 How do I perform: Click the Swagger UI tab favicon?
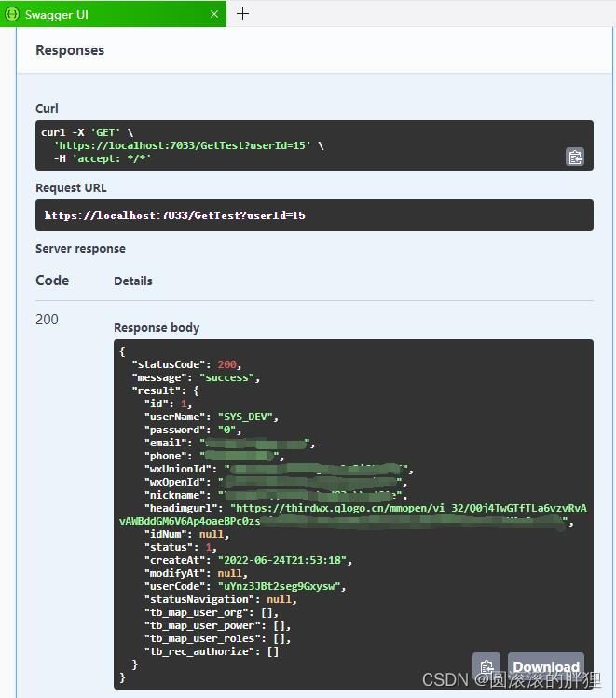coord(12,14)
